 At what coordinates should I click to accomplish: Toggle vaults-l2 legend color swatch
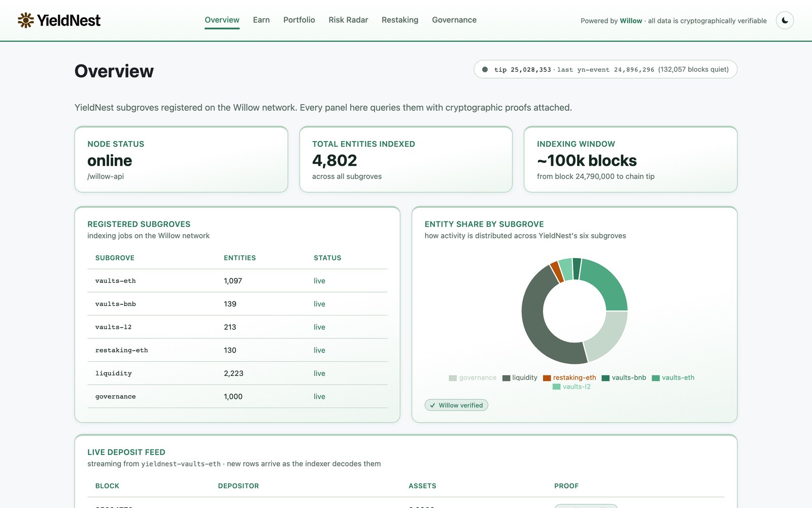[556, 387]
